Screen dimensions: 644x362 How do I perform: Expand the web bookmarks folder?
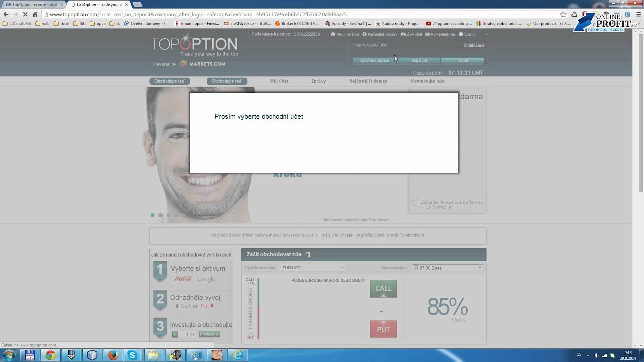click(42, 23)
